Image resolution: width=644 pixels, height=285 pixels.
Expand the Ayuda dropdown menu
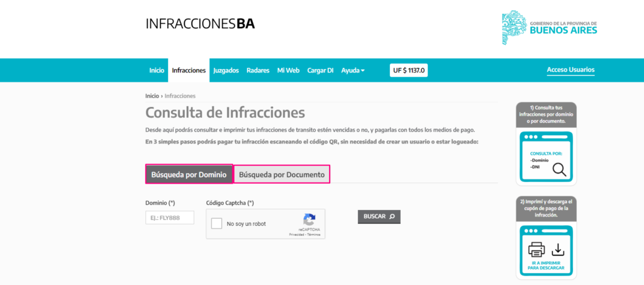tap(353, 70)
